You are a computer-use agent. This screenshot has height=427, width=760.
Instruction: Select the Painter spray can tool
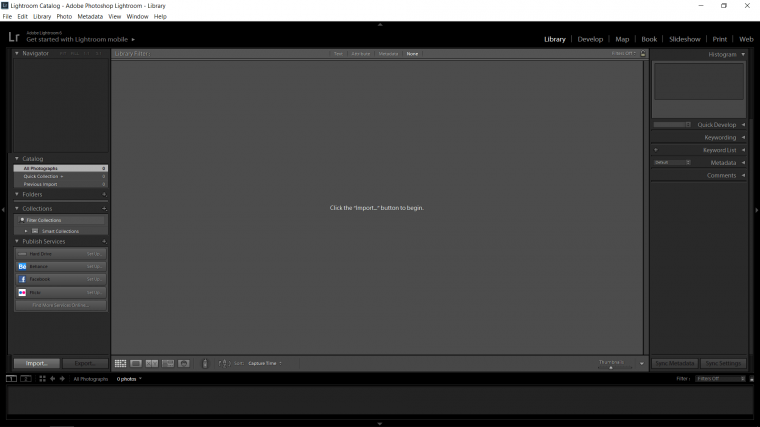(205, 363)
